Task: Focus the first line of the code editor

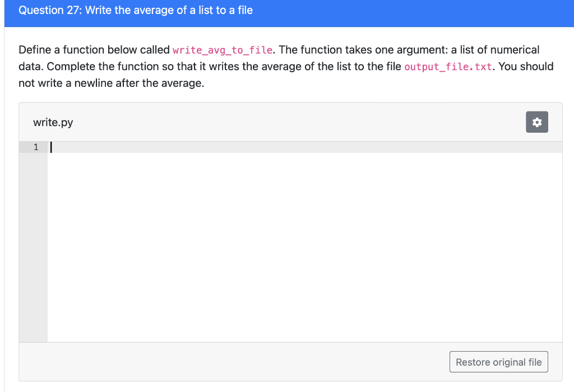Action: [304, 147]
